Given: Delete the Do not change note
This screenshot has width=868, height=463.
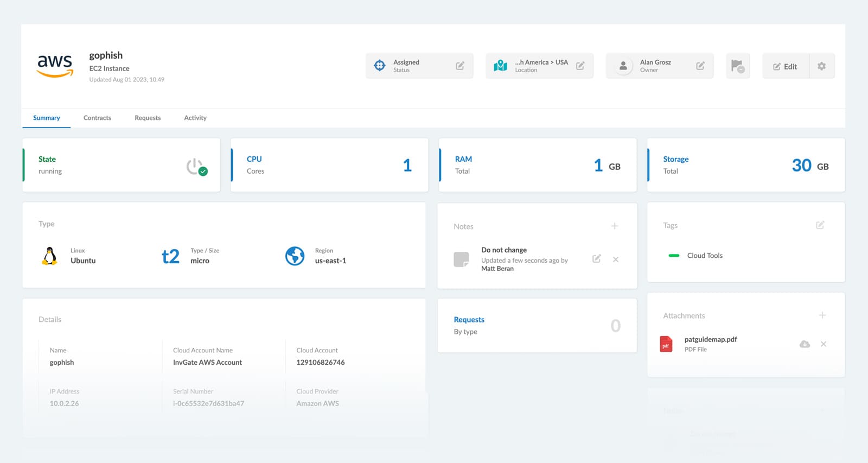Looking at the screenshot, I should [616, 259].
